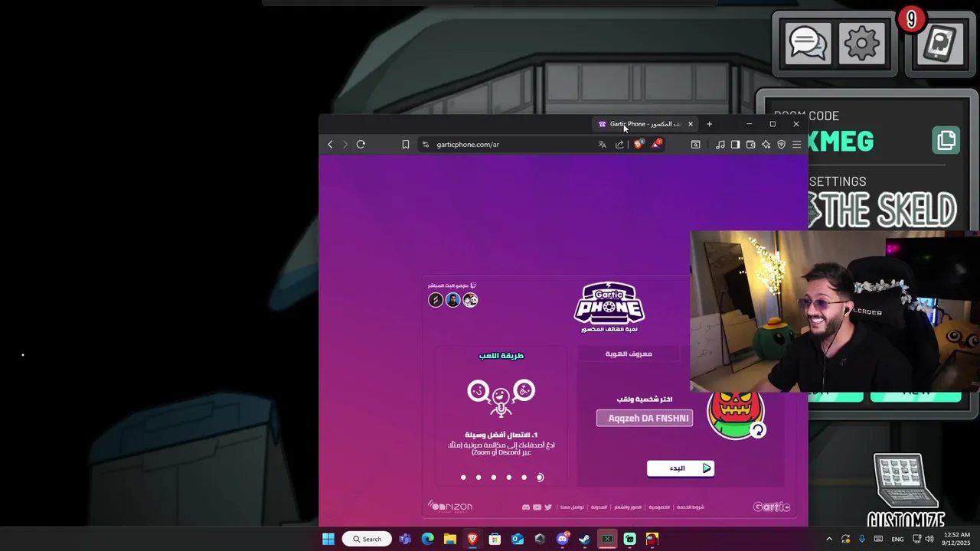Open Brave Shields lion icon
The height and width of the screenshot is (551, 980).
(639, 144)
